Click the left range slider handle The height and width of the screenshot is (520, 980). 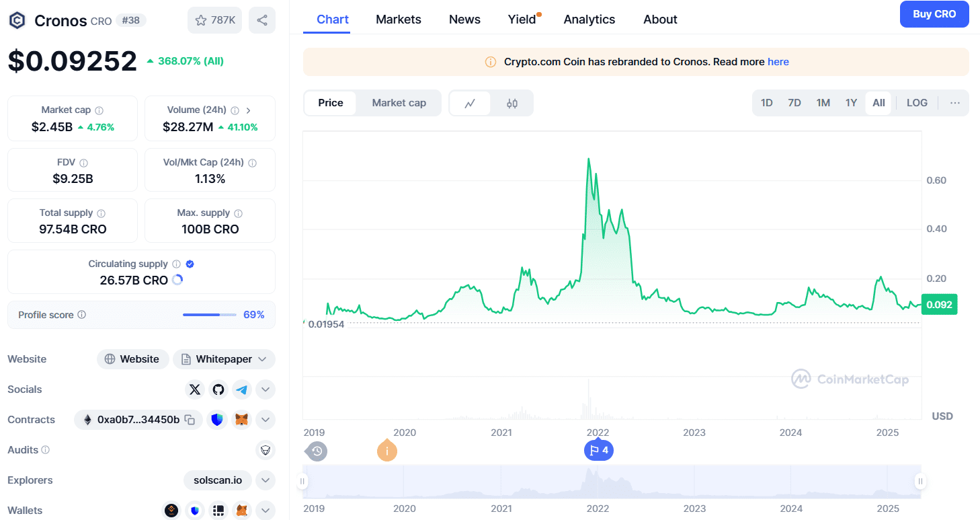[302, 481]
